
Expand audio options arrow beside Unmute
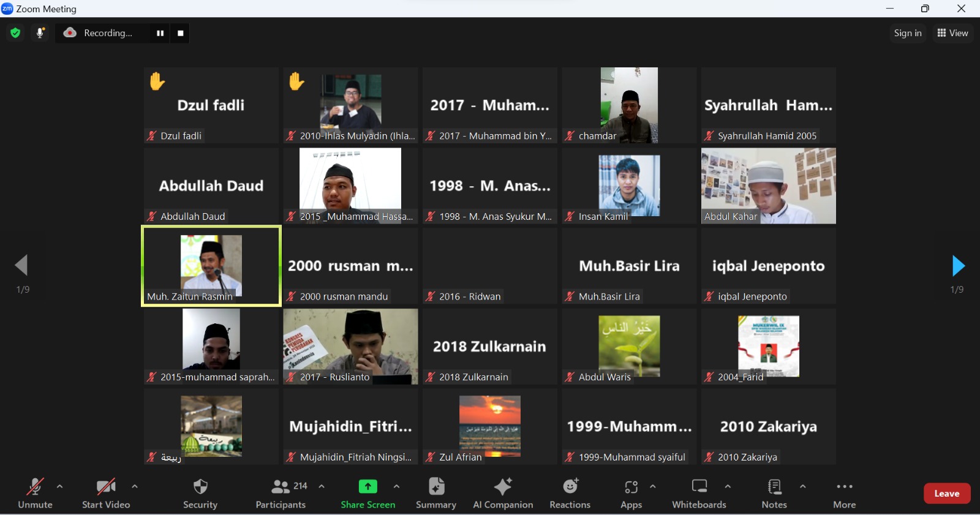pyautogui.click(x=59, y=487)
